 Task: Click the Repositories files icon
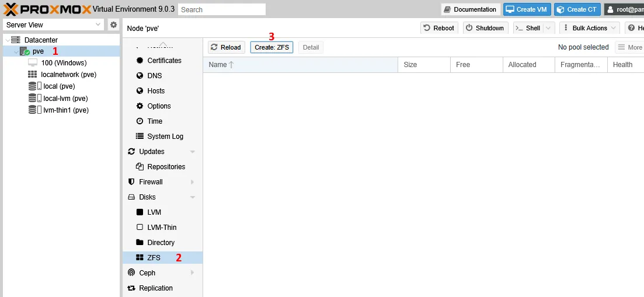(140, 166)
